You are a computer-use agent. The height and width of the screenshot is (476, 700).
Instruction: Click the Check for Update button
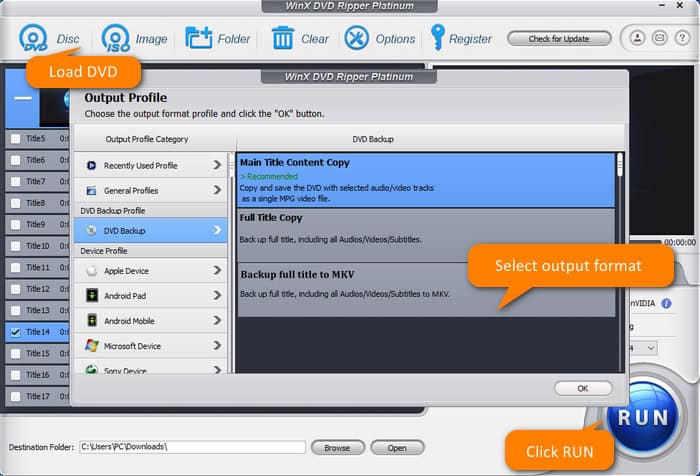559,39
